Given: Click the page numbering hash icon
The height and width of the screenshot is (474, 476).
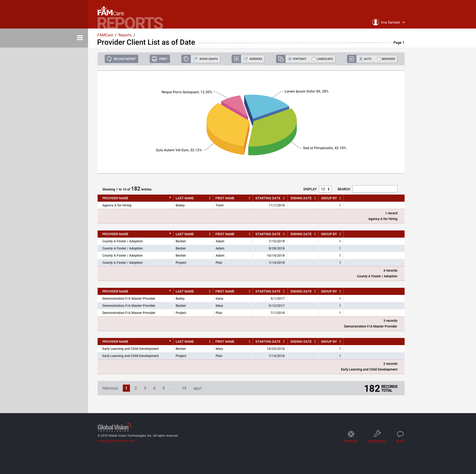Looking at the screenshot, I should coord(352,59).
